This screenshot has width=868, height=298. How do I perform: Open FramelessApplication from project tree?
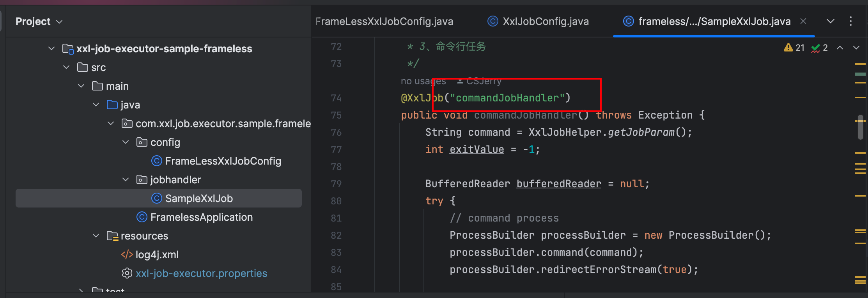point(202,217)
